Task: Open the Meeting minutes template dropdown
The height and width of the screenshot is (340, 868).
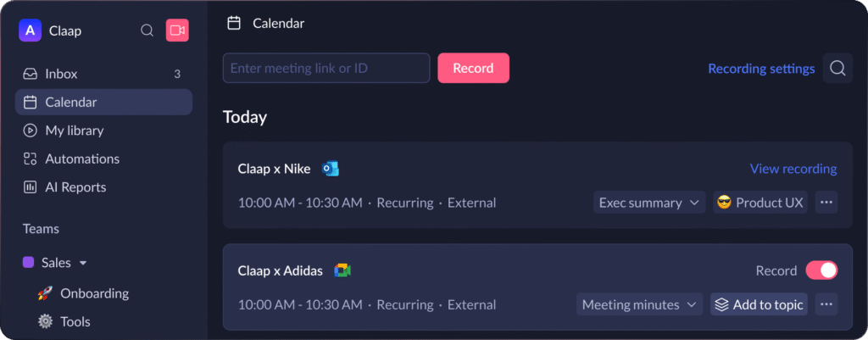Action: click(x=639, y=304)
